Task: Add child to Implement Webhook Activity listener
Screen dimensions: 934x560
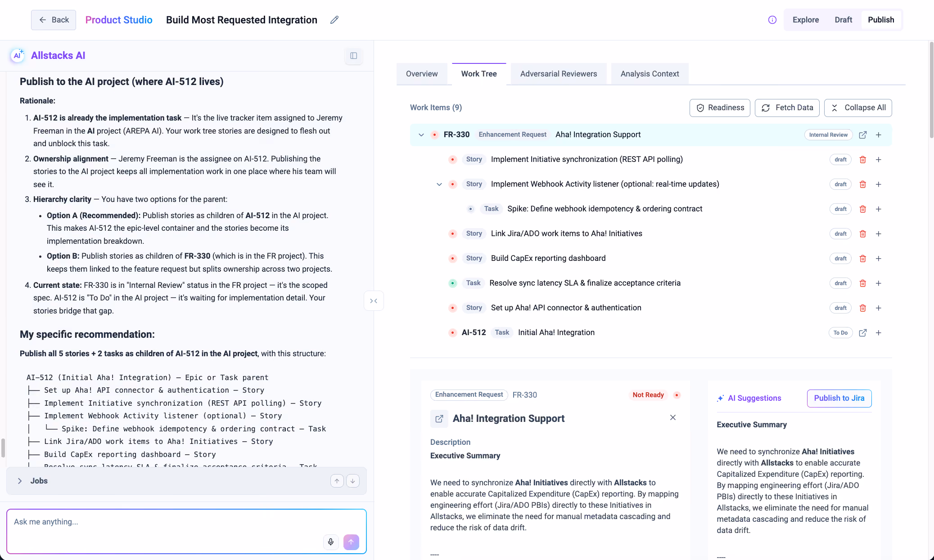Action: pos(879,184)
